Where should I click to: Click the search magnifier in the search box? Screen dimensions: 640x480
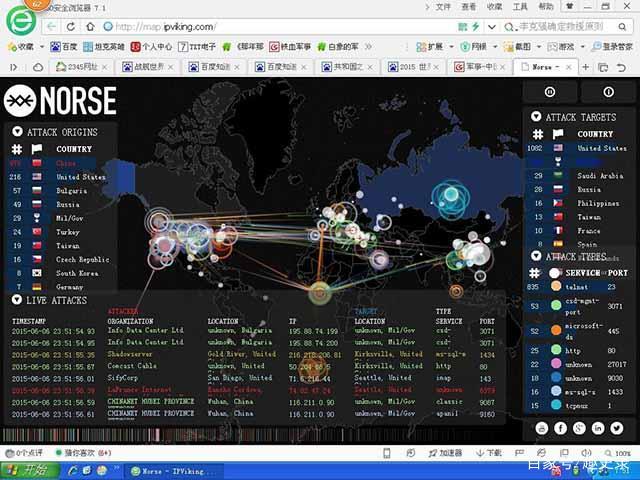[x=622, y=27]
